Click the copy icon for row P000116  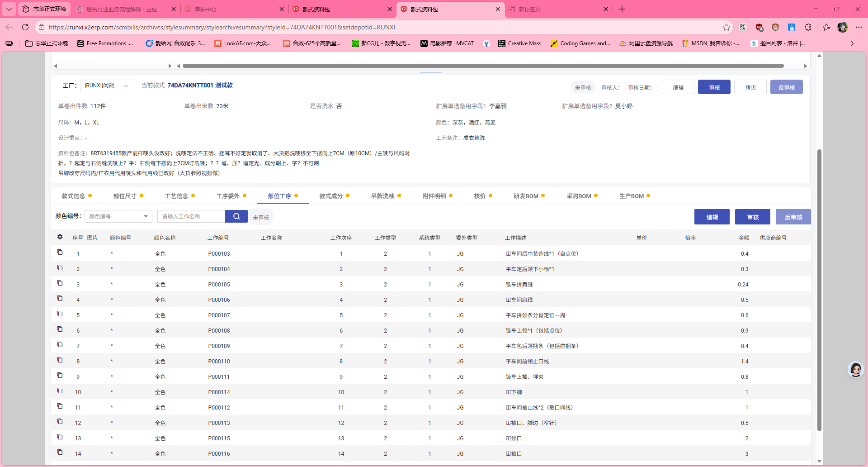click(x=60, y=452)
